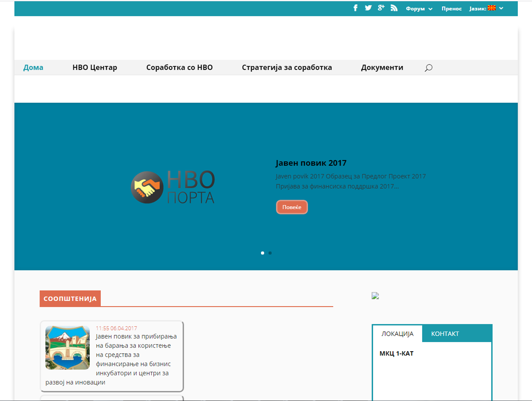This screenshot has height=401, width=532.
Task: Select the ЛОКАЦИЈА tab
Action: coord(397,334)
